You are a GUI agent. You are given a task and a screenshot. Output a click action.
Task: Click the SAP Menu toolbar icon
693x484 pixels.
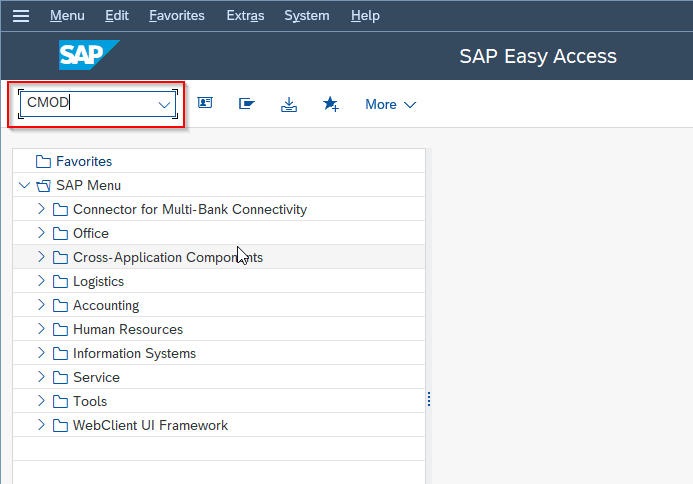click(x=247, y=104)
